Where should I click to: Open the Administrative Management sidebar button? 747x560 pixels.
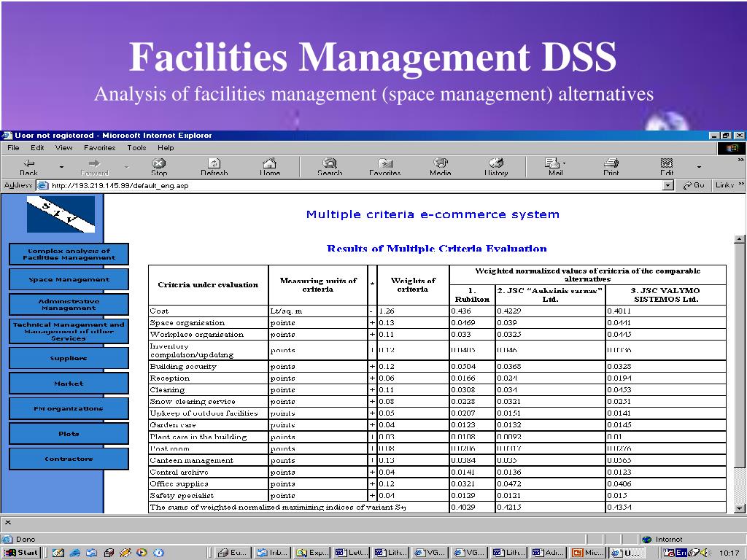(x=69, y=304)
